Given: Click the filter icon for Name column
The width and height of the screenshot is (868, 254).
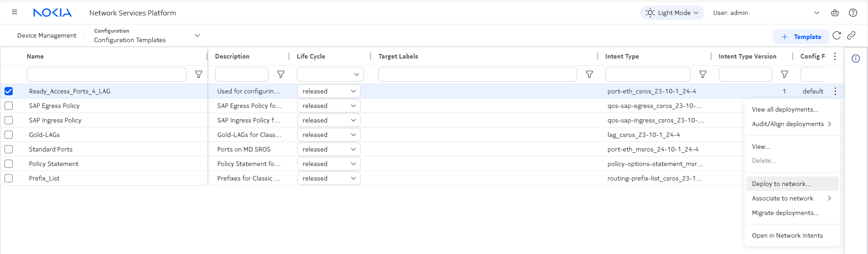Looking at the screenshot, I should tap(199, 74).
